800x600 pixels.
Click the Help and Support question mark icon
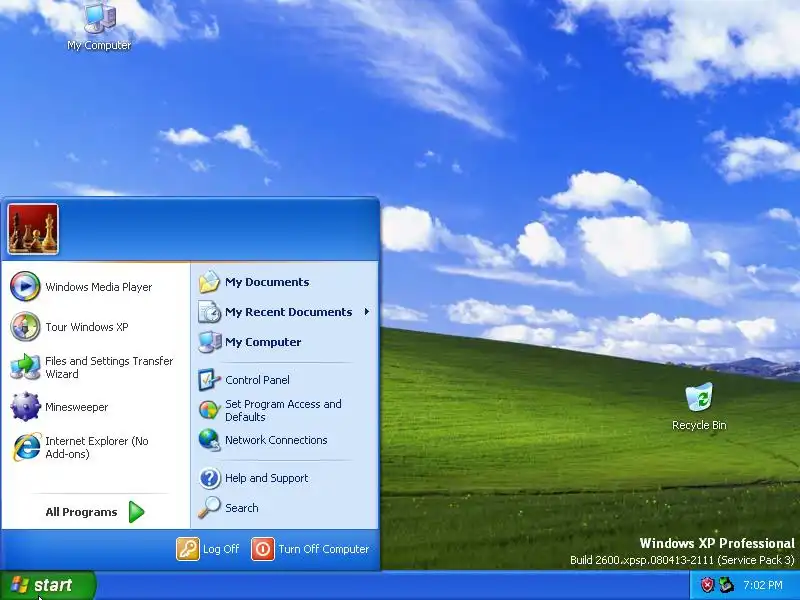[x=209, y=478]
